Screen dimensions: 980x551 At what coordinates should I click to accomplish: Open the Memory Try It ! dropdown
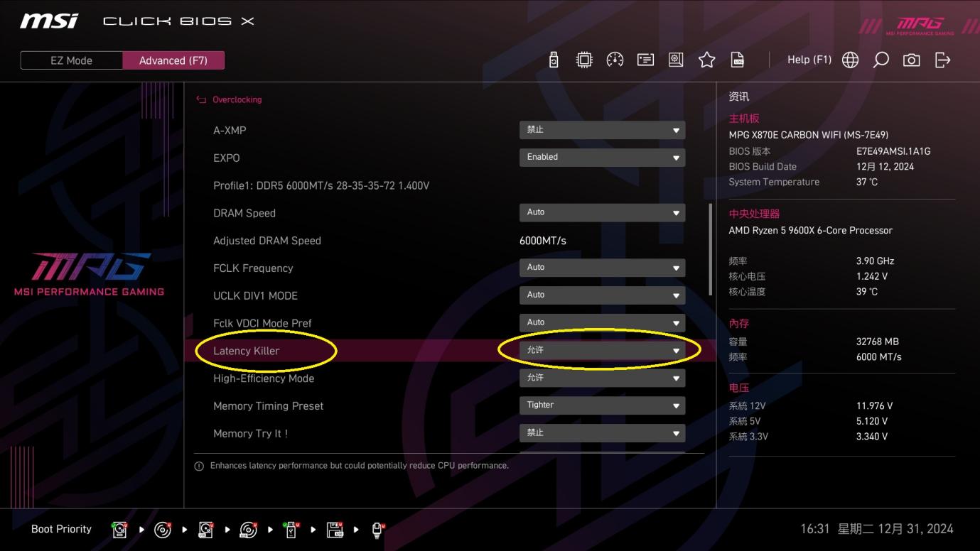(602, 433)
